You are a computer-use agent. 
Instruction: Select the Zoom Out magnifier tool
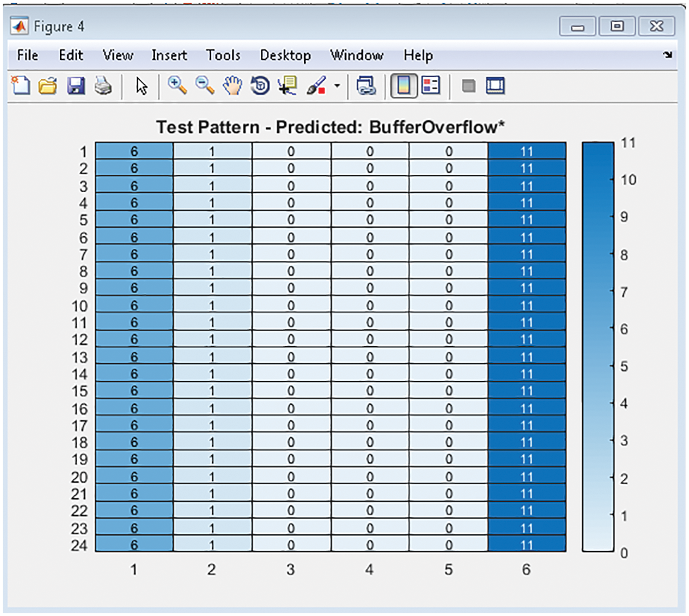(205, 85)
